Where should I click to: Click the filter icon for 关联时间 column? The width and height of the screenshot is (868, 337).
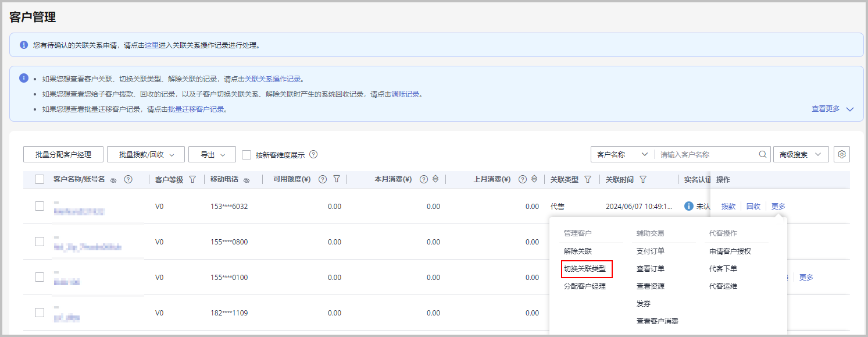[643, 179]
